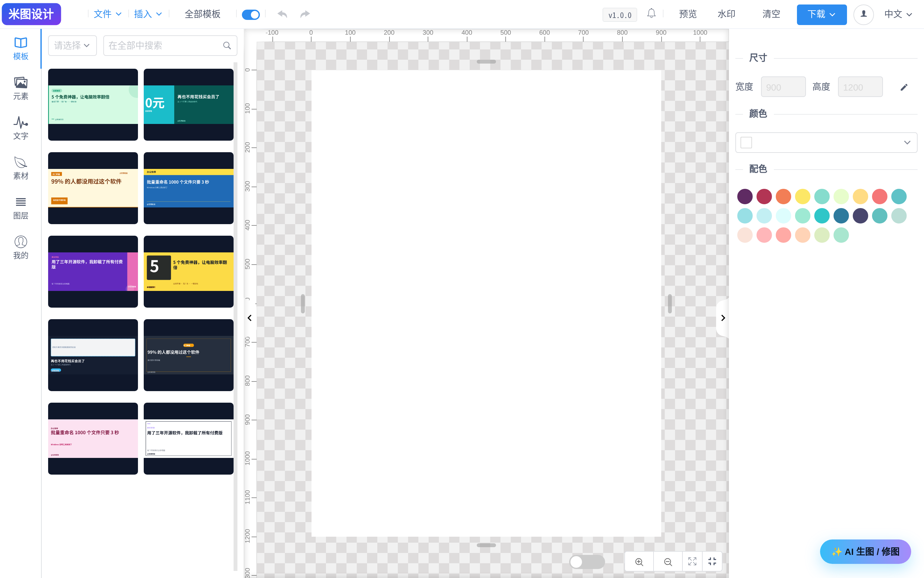Select the 0元 teal template thumbnail
The width and height of the screenshot is (924, 578).
click(189, 104)
